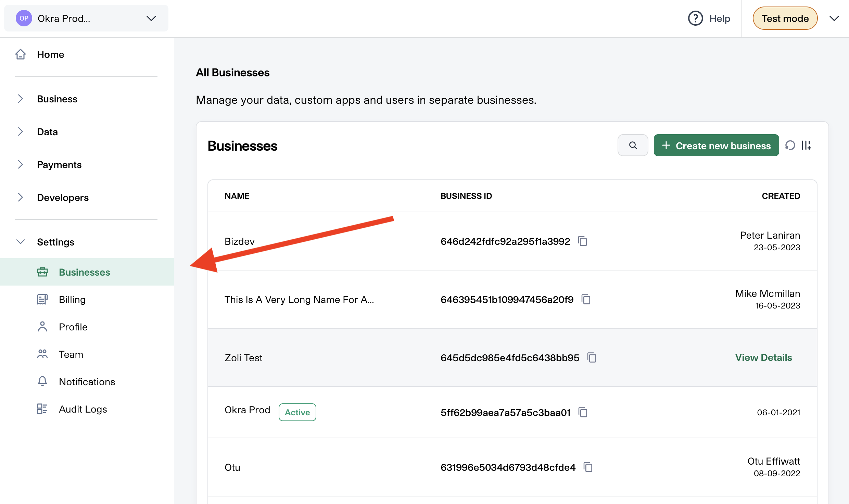Click the Audit Logs icon
Image resolution: width=849 pixels, height=504 pixels.
pyautogui.click(x=42, y=409)
